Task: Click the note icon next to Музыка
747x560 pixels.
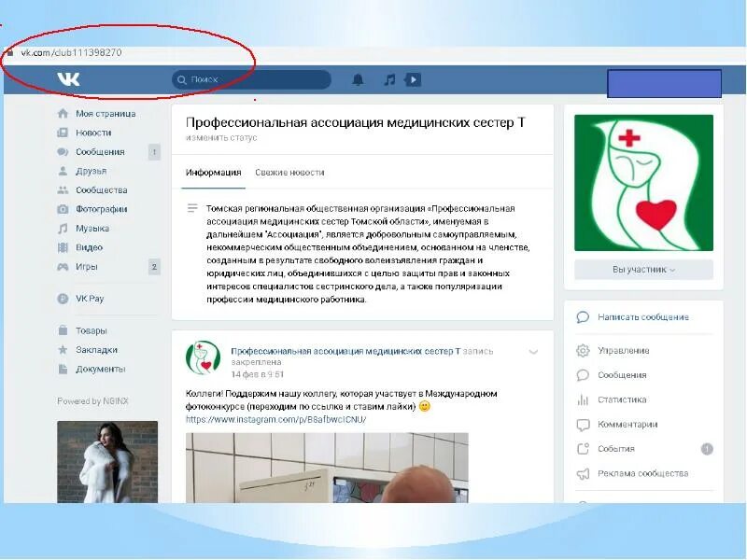Action: (x=63, y=229)
